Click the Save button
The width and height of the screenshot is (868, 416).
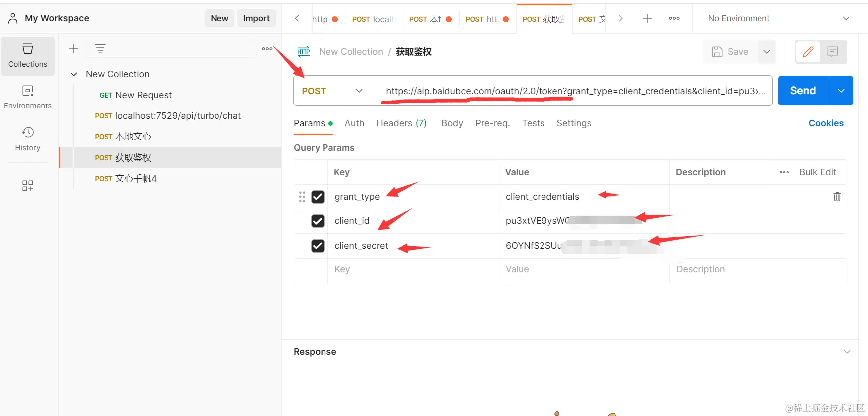(x=730, y=52)
